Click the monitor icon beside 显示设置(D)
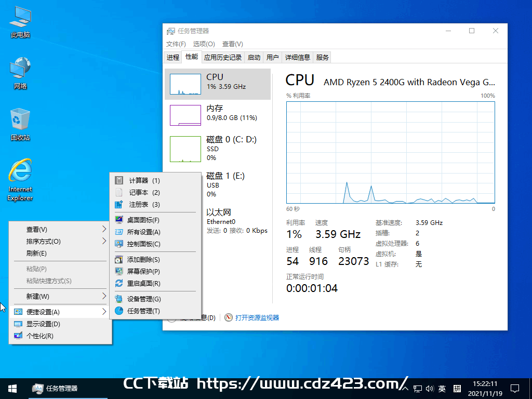The image size is (532, 399). [x=18, y=324]
